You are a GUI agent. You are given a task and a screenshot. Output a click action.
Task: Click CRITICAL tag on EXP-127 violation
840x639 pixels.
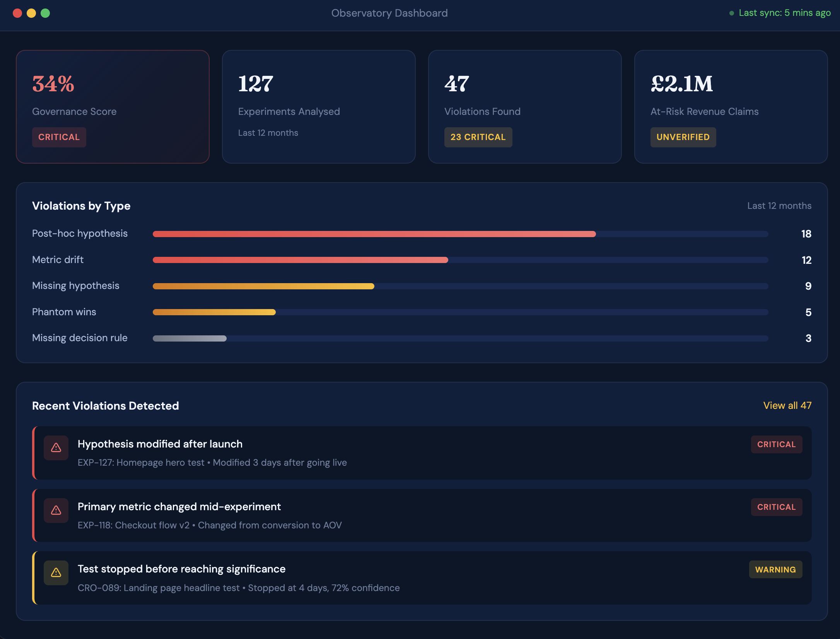click(x=776, y=444)
